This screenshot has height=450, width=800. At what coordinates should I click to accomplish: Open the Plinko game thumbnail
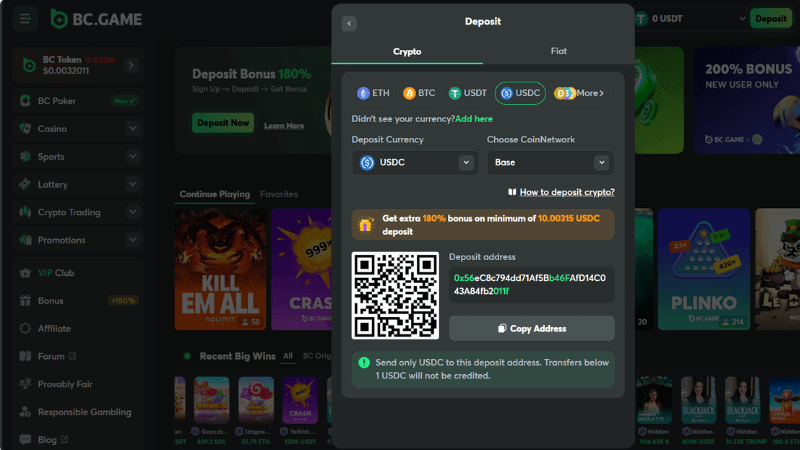704,269
